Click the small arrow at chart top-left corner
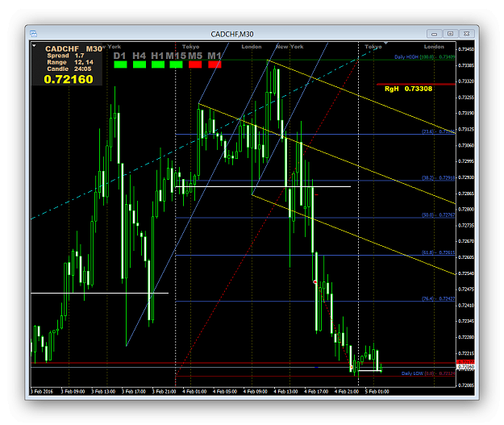 tap(34, 46)
